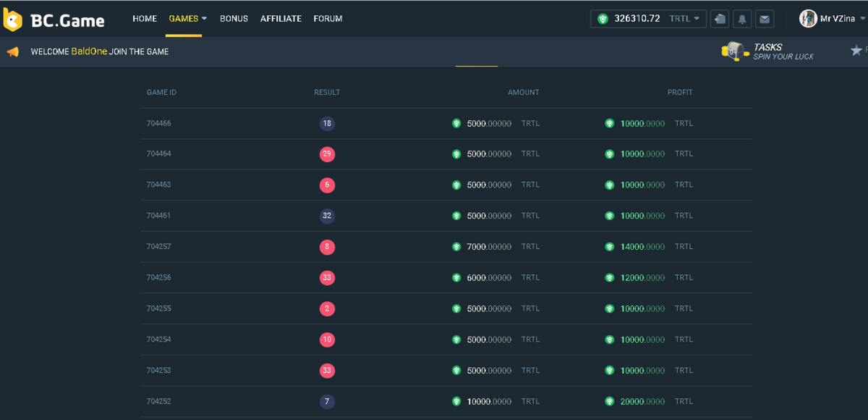The image size is (868, 420).
Task: Select game ID 704252
Action: 158,401
